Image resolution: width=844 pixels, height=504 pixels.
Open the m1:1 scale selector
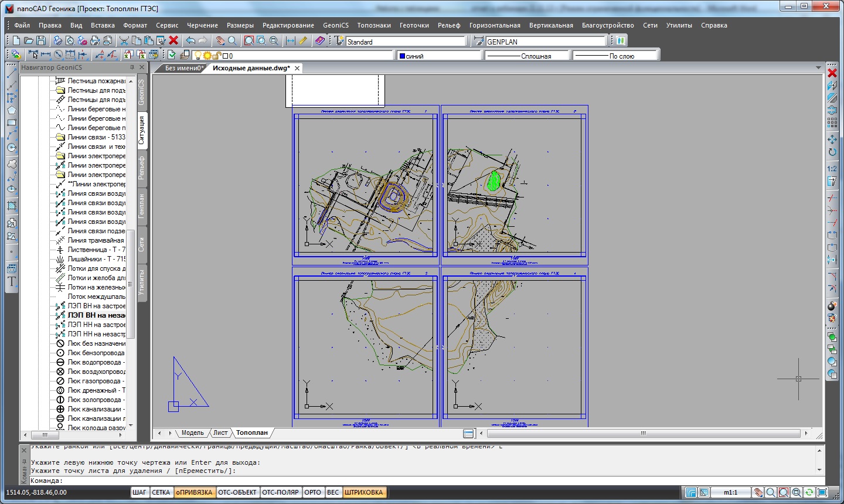coord(730,492)
